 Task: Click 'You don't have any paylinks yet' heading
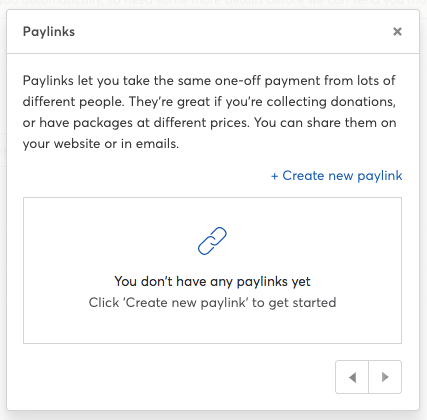pyautogui.click(x=212, y=282)
